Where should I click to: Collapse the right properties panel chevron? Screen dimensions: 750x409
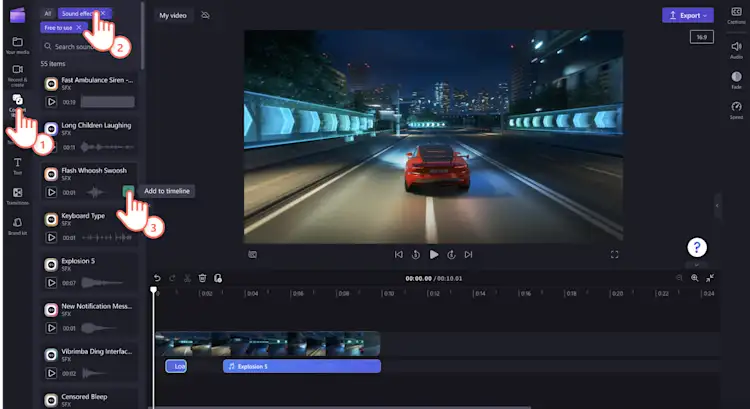717,206
